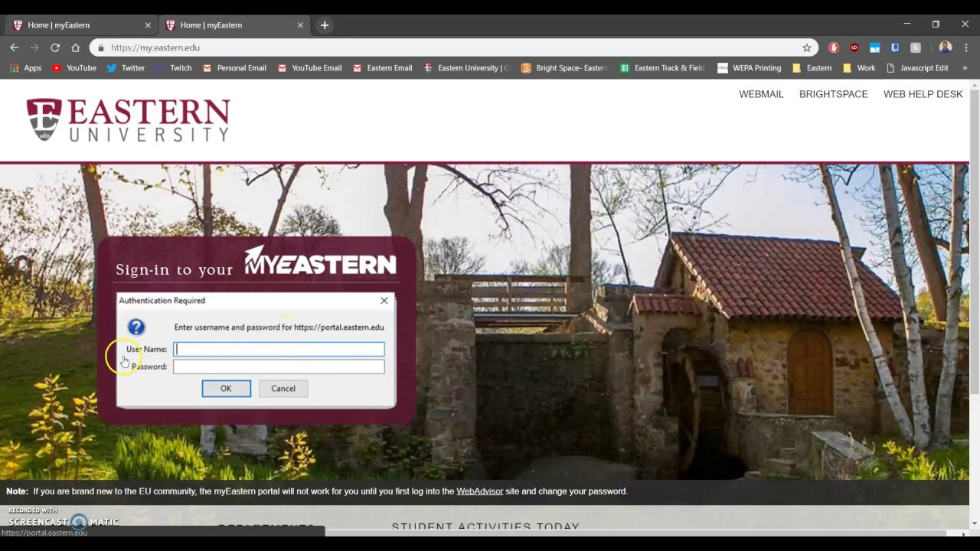Open the Eastern Track & Field bookmark
The width and height of the screenshot is (980, 551).
click(x=662, y=68)
